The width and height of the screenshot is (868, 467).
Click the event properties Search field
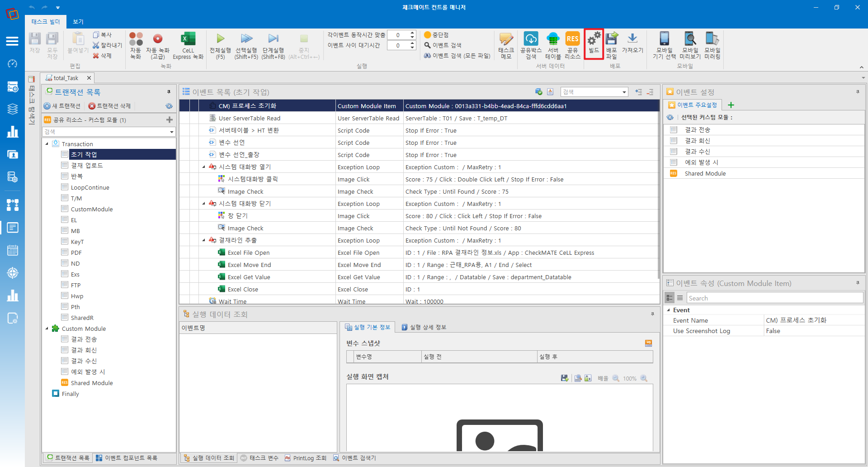(x=775, y=298)
